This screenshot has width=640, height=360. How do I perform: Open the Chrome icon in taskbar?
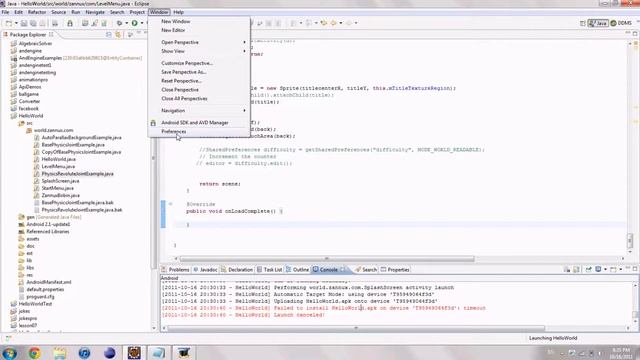[35, 353]
